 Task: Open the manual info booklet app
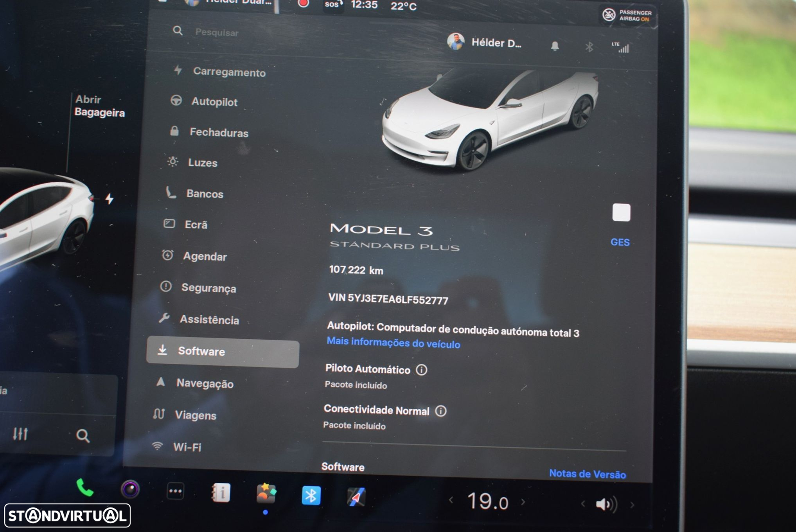pos(221,493)
